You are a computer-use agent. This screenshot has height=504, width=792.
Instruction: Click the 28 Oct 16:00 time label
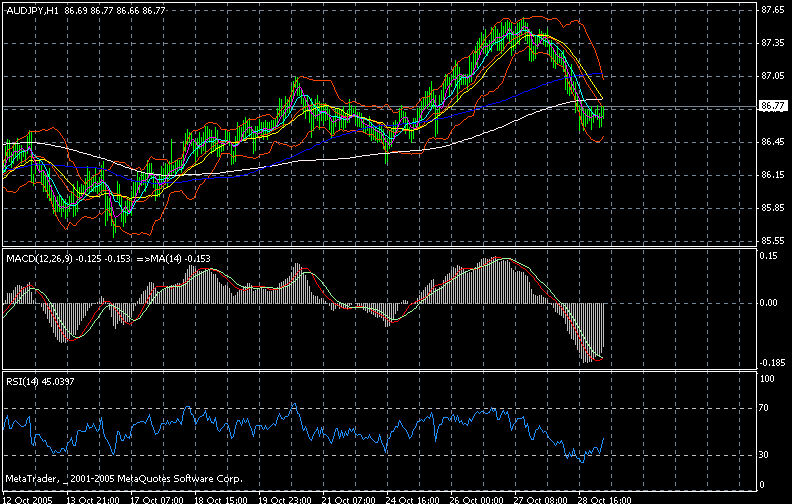[605, 499]
